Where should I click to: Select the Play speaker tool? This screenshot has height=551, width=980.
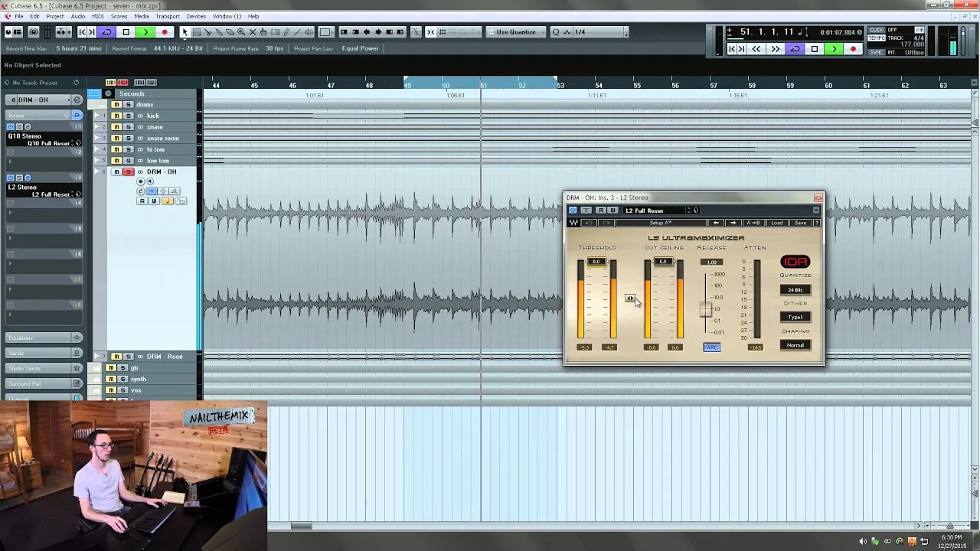[309, 32]
